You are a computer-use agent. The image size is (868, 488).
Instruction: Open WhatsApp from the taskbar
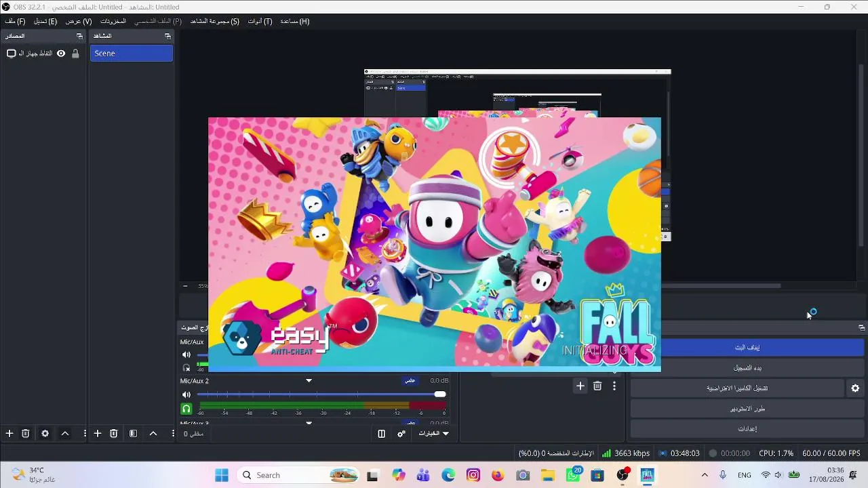point(573,475)
